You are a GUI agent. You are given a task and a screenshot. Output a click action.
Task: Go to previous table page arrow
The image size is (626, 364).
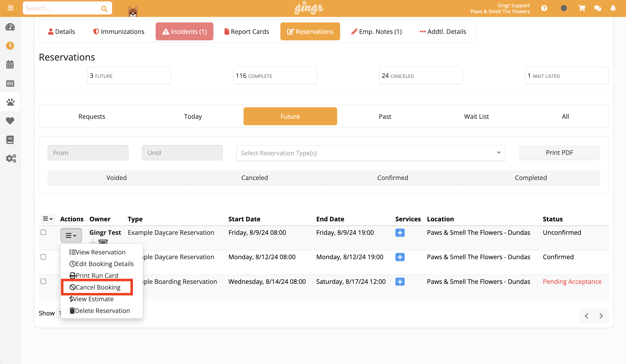586,316
